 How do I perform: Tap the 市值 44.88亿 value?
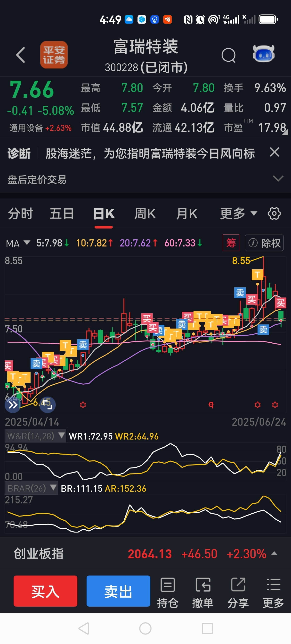112,127
